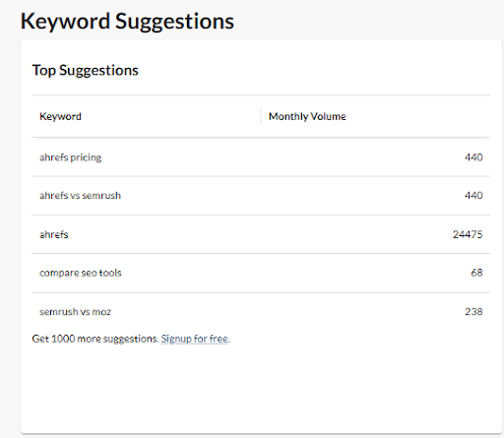The image size is (504, 438).
Task: Click the 'Keyword Suggestions' page title
Action: (x=127, y=22)
